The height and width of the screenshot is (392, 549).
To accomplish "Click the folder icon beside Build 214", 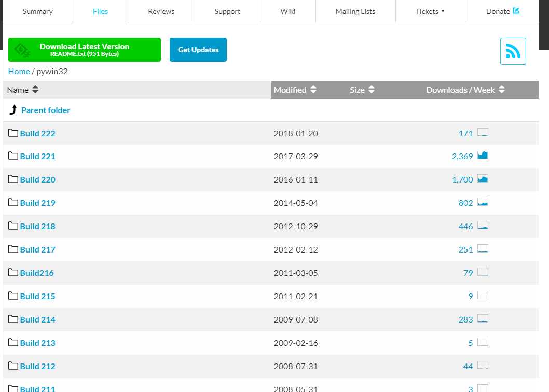I will [13, 319].
